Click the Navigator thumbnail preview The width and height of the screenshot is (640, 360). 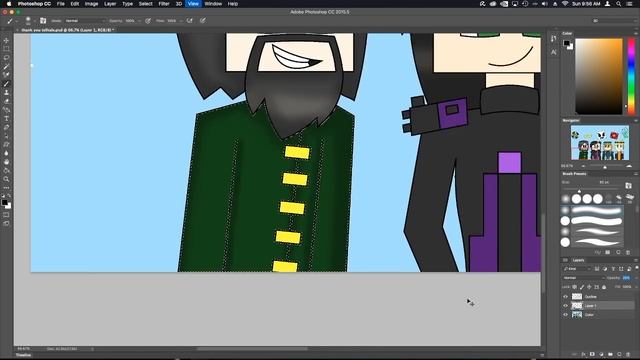[600, 142]
